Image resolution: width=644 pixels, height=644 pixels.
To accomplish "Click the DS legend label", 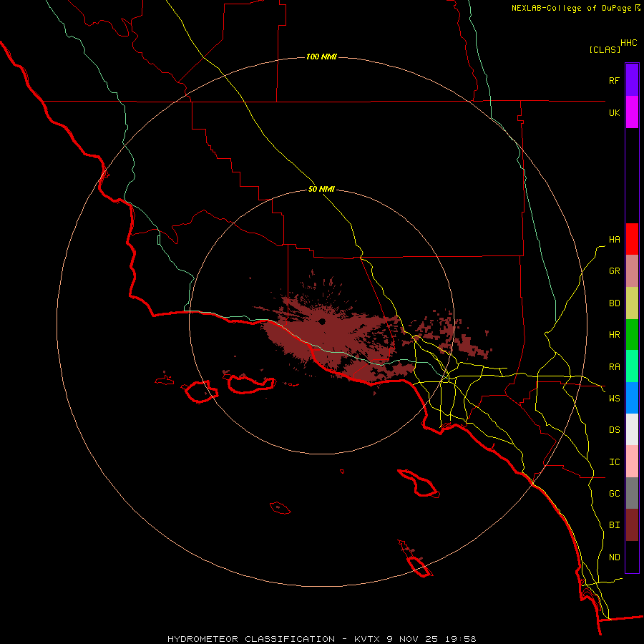I will click(614, 429).
